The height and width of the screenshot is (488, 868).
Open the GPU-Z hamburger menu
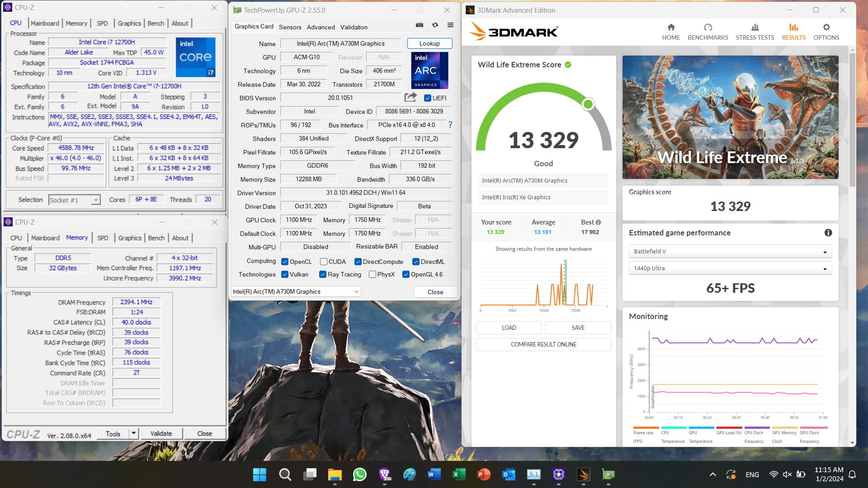pyautogui.click(x=450, y=25)
